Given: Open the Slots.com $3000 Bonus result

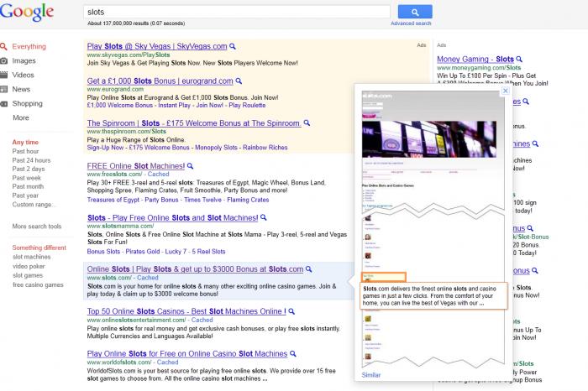Looking at the screenshot, I should click(x=195, y=268).
